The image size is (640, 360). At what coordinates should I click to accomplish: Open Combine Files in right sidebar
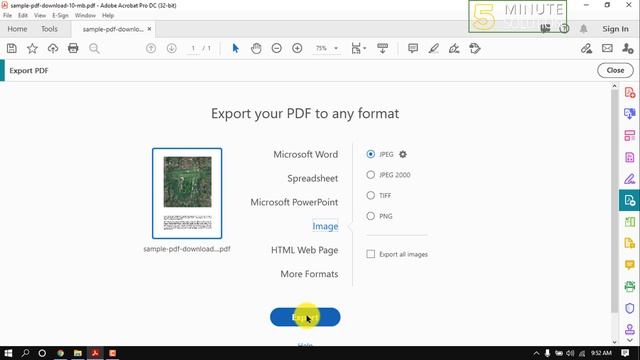[629, 114]
